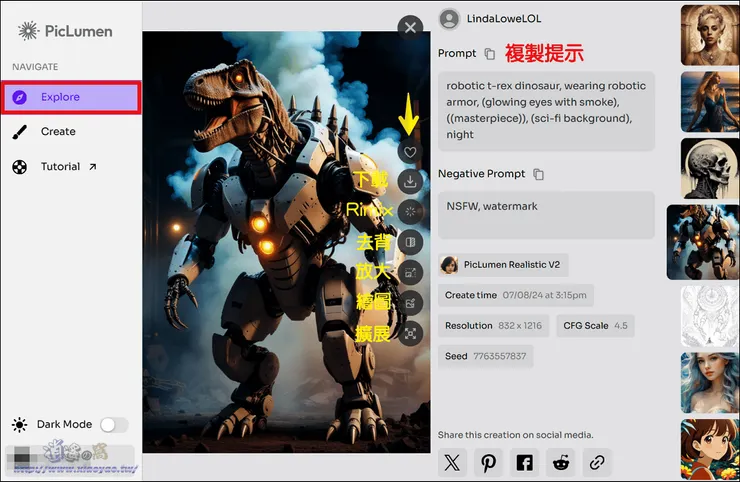Click the Explore compass icon
This screenshot has height=482, width=740.
(x=19, y=97)
